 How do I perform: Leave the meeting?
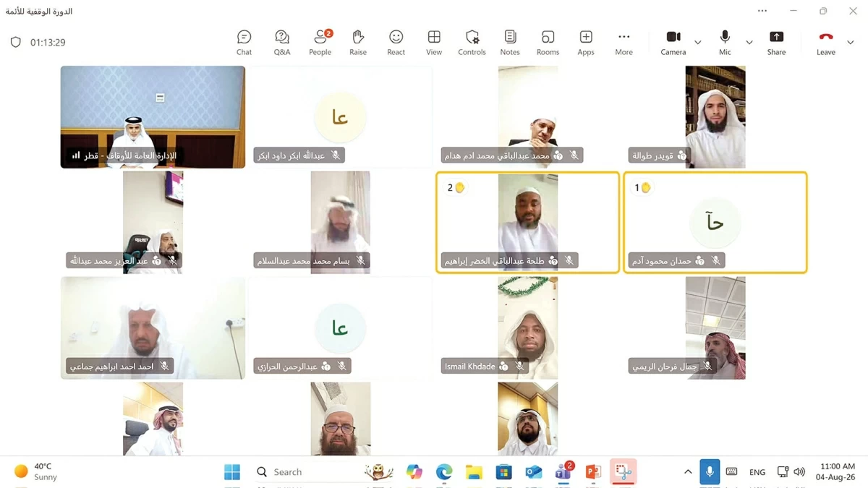pyautogui.click(x=826, y=42)
